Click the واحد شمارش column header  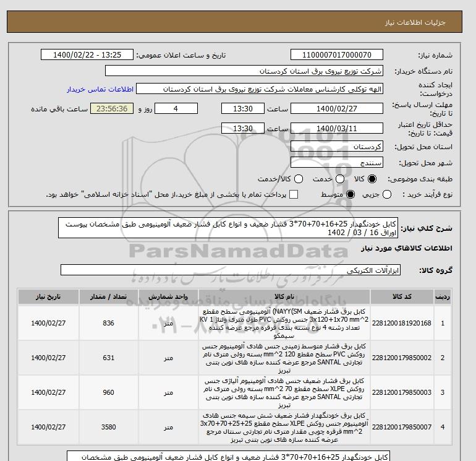click(x=168, y=296)
